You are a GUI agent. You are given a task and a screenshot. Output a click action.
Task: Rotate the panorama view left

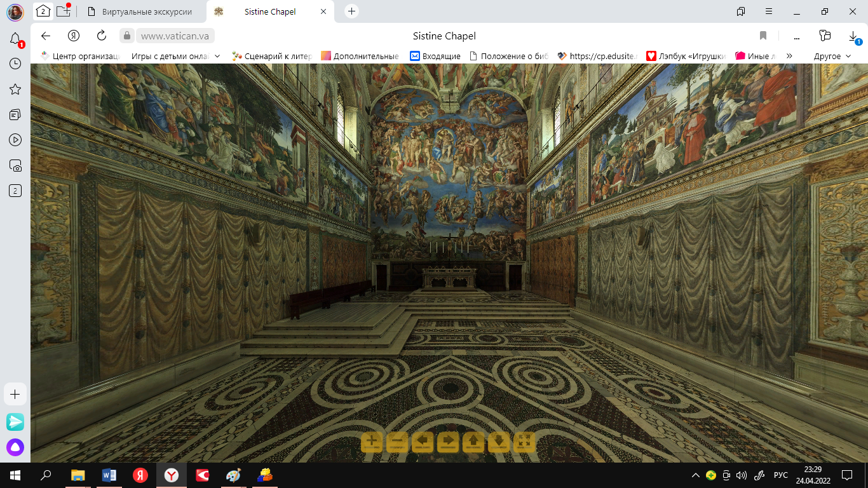[423, 442]
